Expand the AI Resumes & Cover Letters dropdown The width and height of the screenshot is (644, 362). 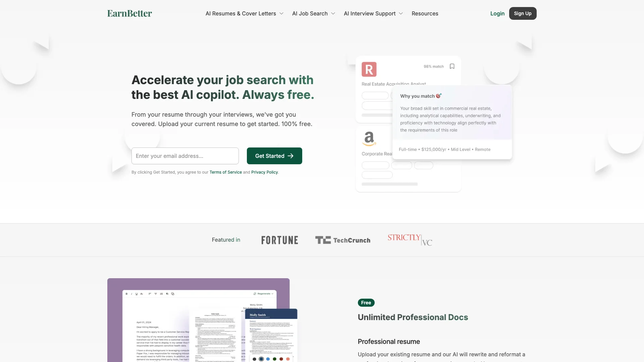[x=244, y=13]
